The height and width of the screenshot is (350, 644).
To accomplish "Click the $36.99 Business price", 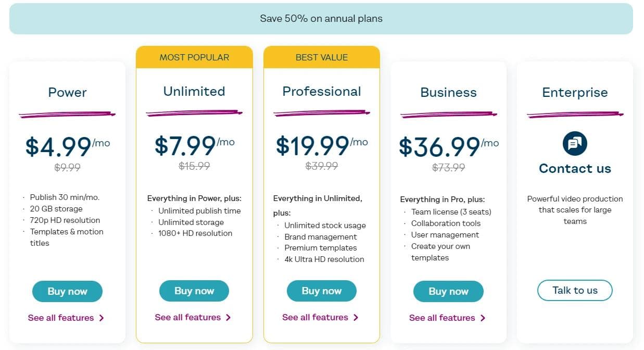I will [x=439, y=147].
